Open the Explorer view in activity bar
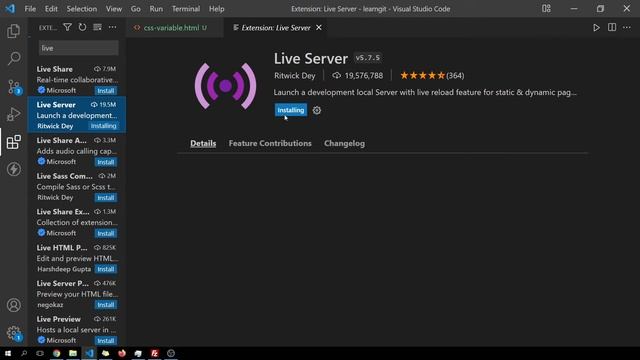Viewport: 640px width, 360px height. coord(13,31)
